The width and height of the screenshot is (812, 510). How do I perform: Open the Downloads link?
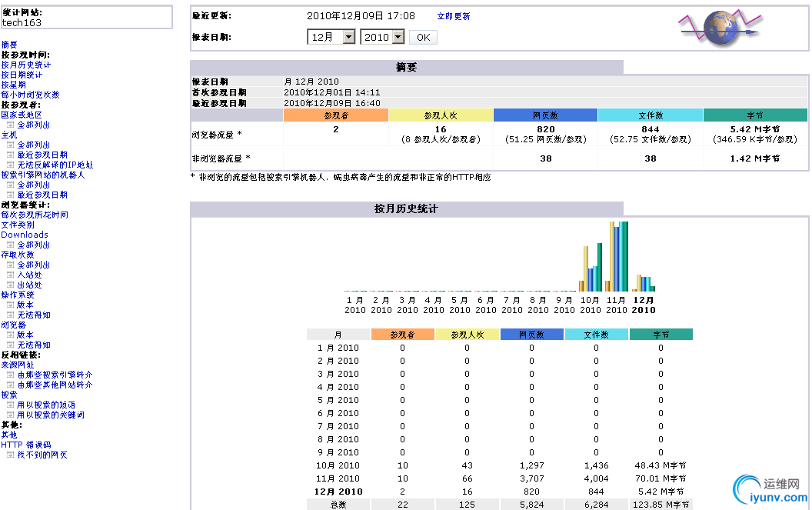[25, 235]
